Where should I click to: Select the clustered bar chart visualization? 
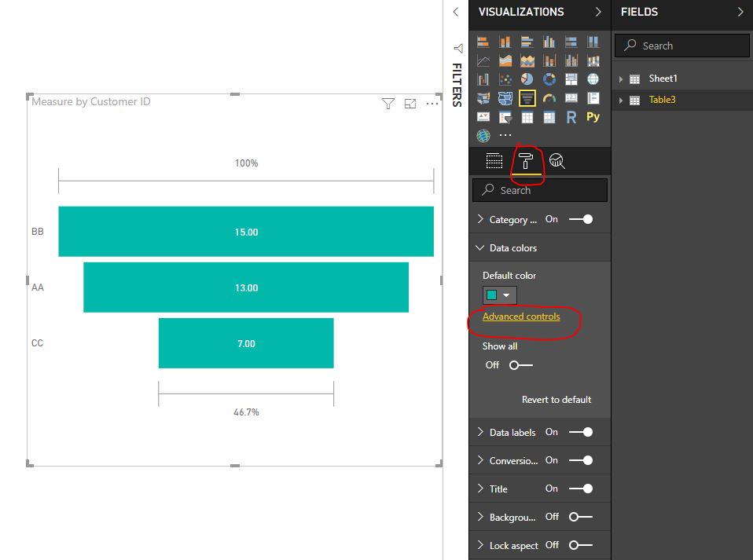coord(527,42)
